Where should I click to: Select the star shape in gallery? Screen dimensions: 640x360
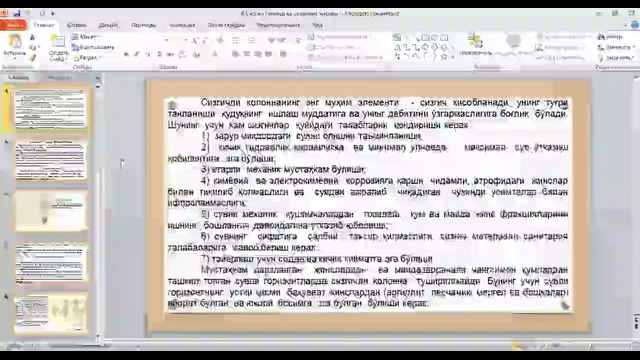pos(444,57)
